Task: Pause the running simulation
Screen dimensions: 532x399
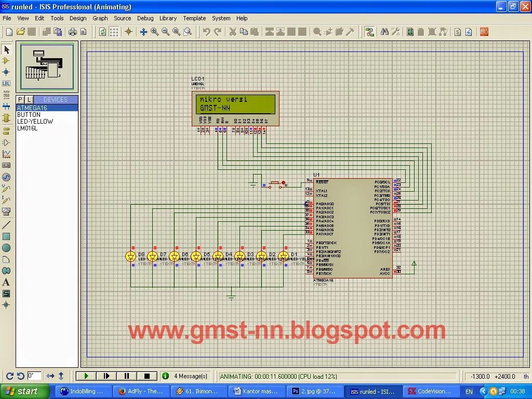Action: (127, 376)
